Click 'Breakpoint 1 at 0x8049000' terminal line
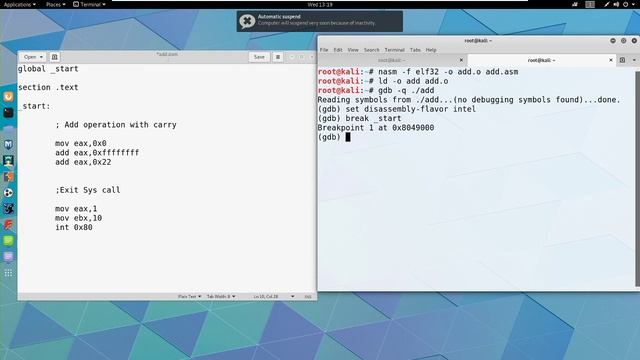 pos(376,128)
